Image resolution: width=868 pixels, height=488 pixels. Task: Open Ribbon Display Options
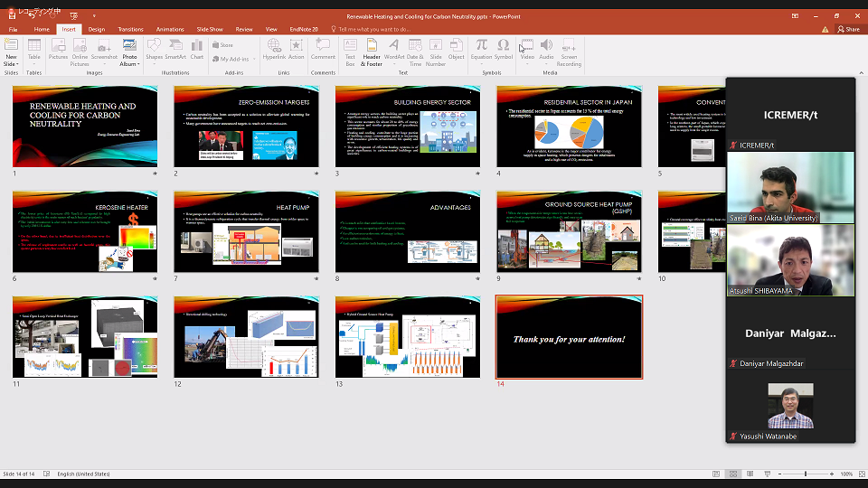pyautogui.click(x=795, y=16)
